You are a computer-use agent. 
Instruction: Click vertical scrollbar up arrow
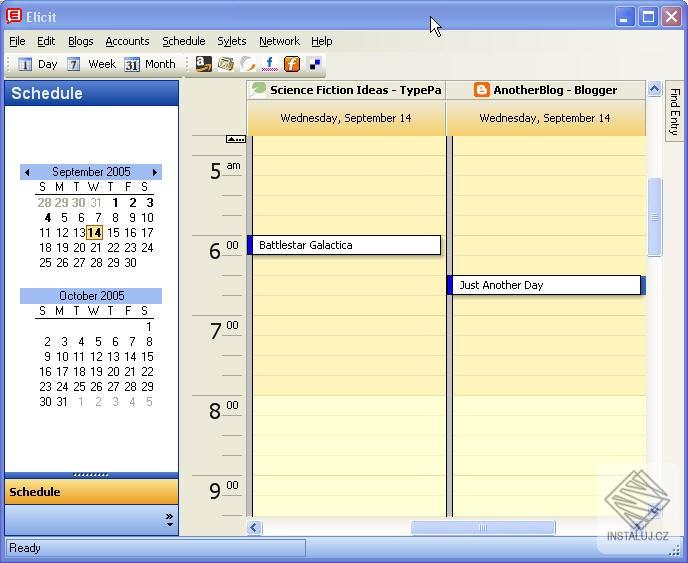point(654,90)
